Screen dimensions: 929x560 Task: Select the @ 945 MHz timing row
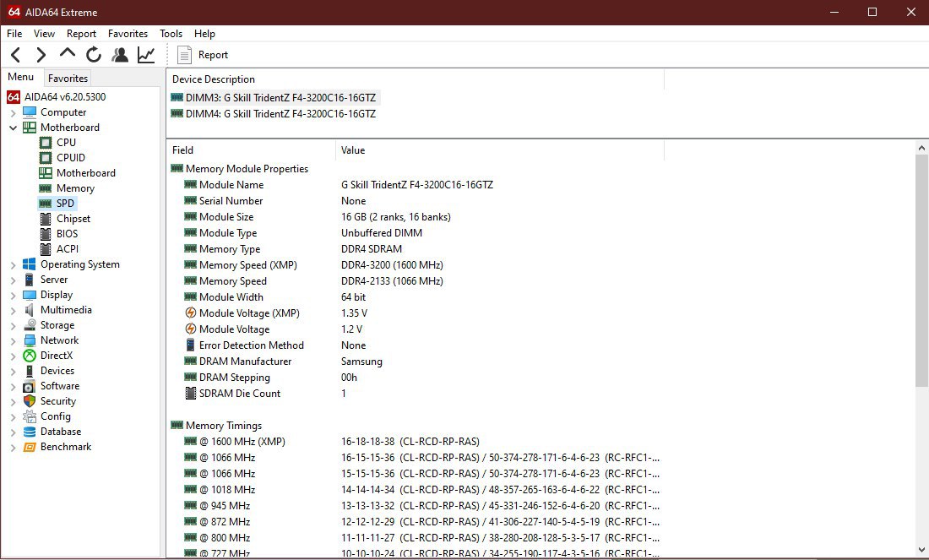415,506
